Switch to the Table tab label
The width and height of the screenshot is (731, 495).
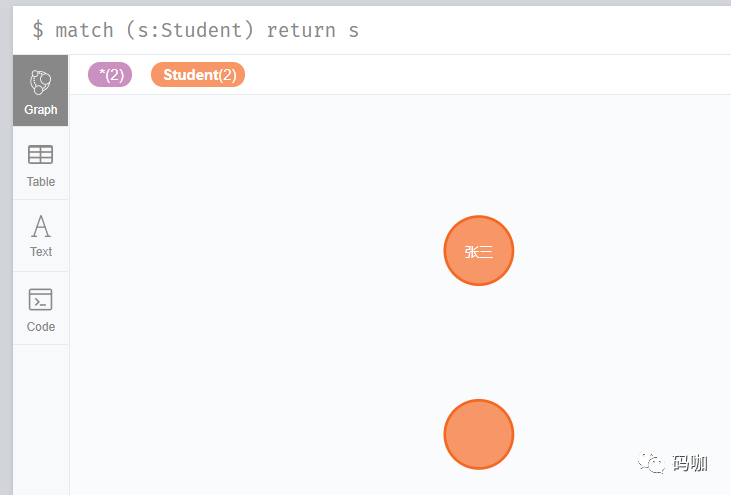(x=41, y=182)
